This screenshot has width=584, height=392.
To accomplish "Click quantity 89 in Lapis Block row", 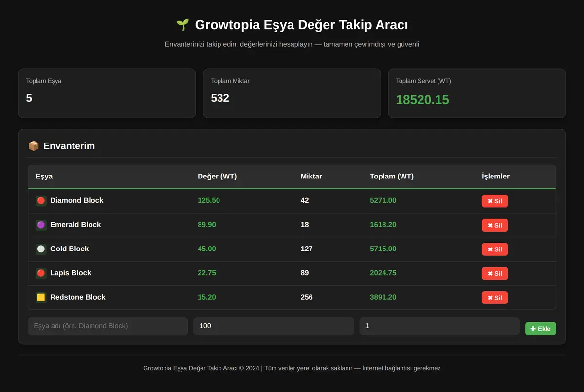I will 305,273.
